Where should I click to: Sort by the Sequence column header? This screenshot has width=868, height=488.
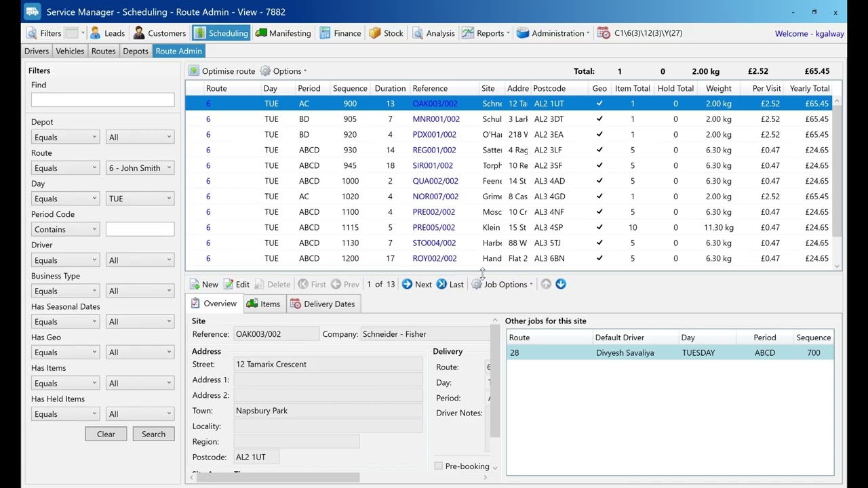pyautogui.click(x=350, y=89)
